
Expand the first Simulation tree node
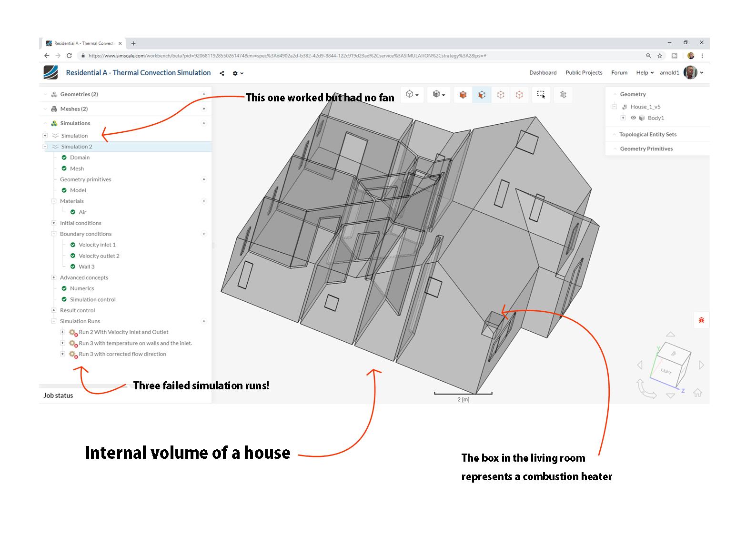click(45, 136)
